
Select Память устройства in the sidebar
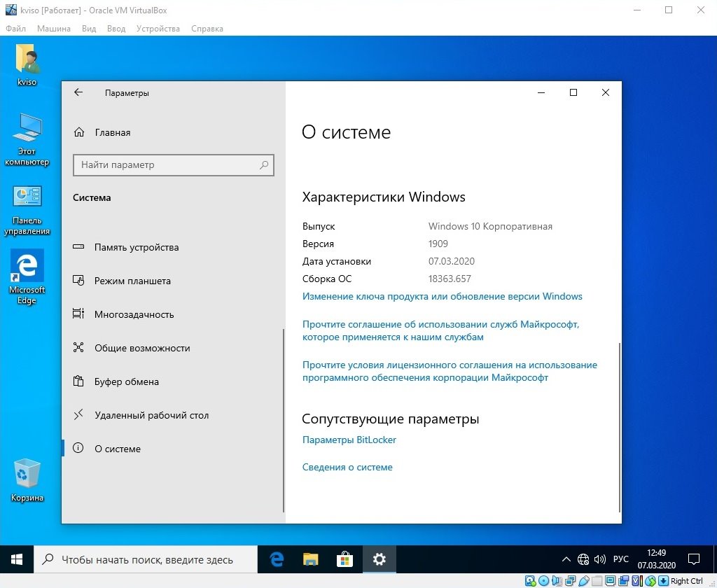point(172,247)
